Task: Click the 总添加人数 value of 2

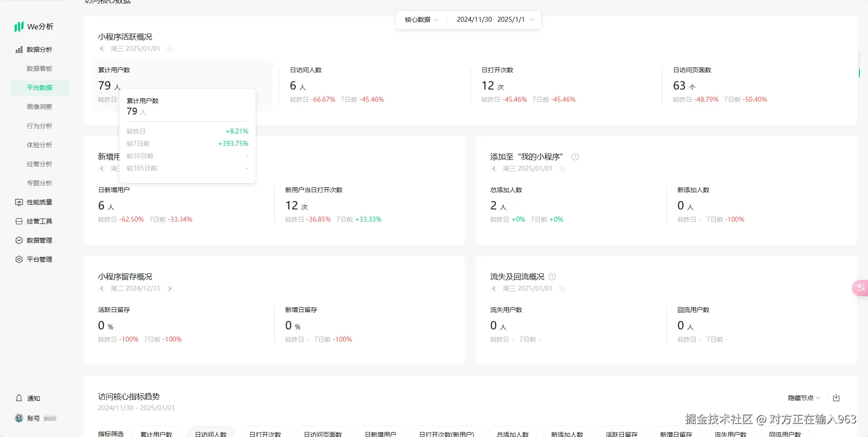Action: click(493, 205)
